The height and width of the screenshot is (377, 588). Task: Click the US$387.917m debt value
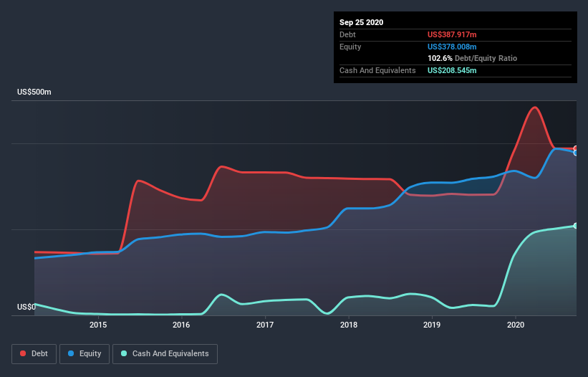pyautogui.click(x=452, y=34)
